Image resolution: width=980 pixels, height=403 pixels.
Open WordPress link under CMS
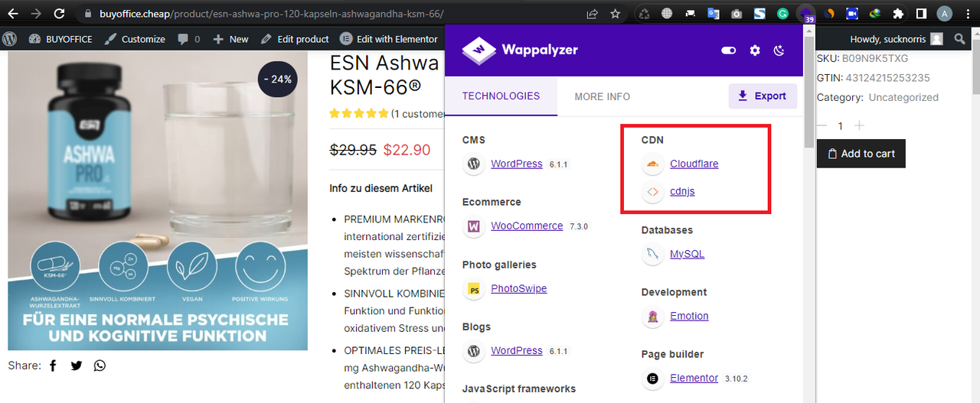point(517,164)
